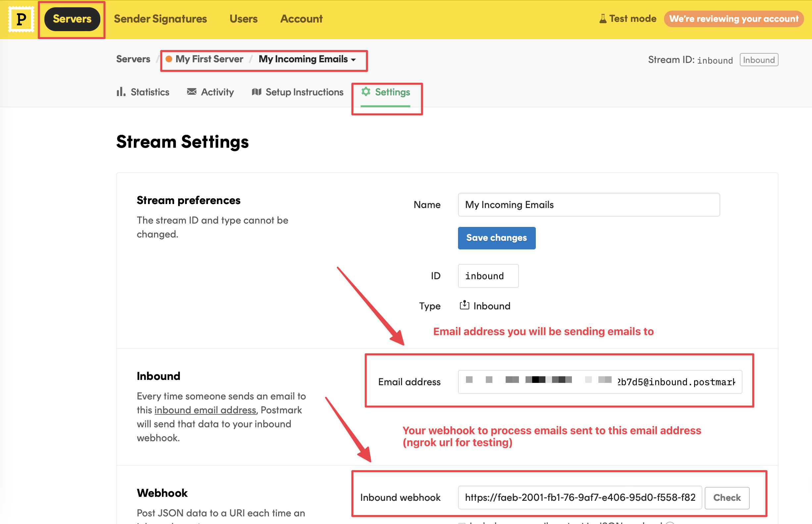The image size is (812, 524).
Task: Expand the My Incoming Emails stream dropdown
Action: click(307, 59)
